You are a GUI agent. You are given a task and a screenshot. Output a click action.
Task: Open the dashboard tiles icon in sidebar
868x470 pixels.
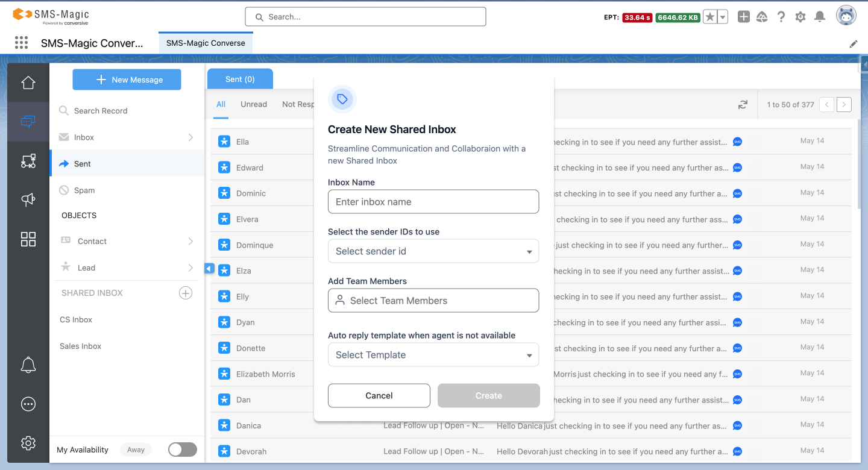pyautogui.click(x=28, y=239)
